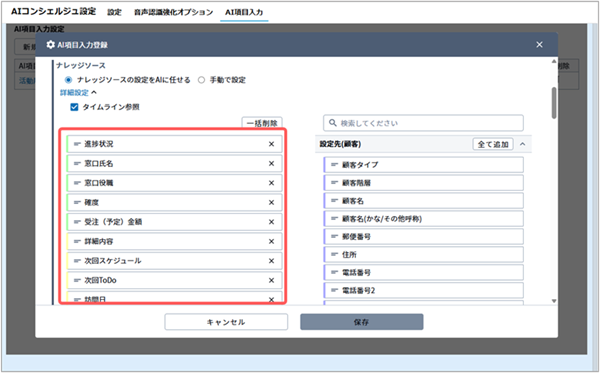Click drag handle icon of 窓口氏名
Viewport: 600px width, 373px height.
point(77,163)
